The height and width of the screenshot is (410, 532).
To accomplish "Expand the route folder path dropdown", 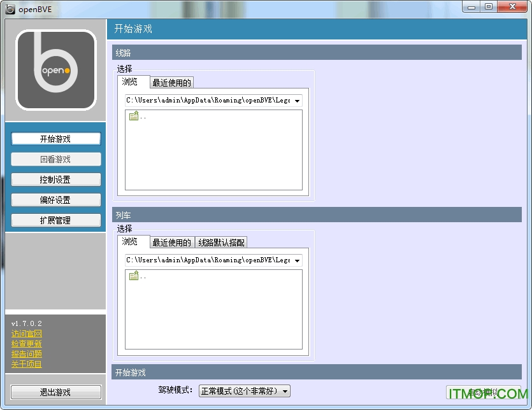I will coord(297,101).
